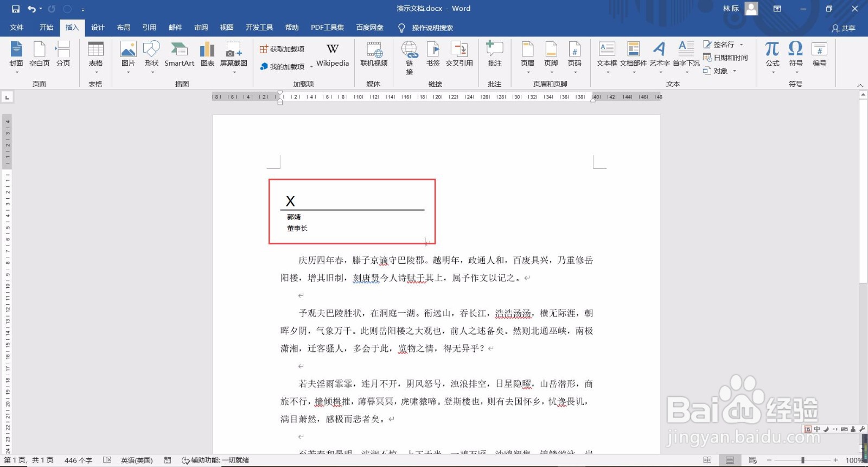Expand the undo history dropdown arrow
The height and width of the screenshot is (467, 868).
coord(41,9)
